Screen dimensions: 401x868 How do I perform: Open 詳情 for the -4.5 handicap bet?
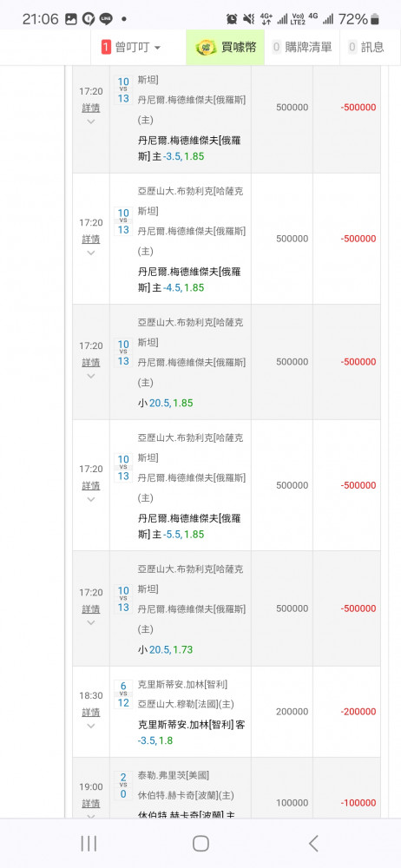click(91, 240)
